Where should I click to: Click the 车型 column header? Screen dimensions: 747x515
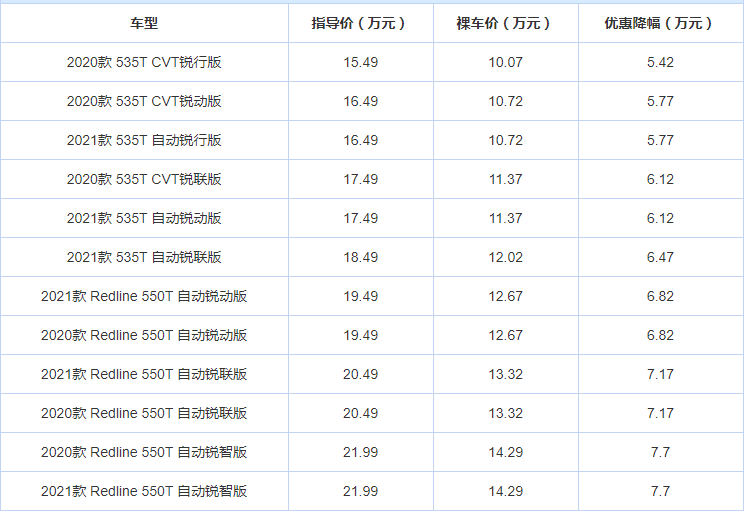(144, 23)
